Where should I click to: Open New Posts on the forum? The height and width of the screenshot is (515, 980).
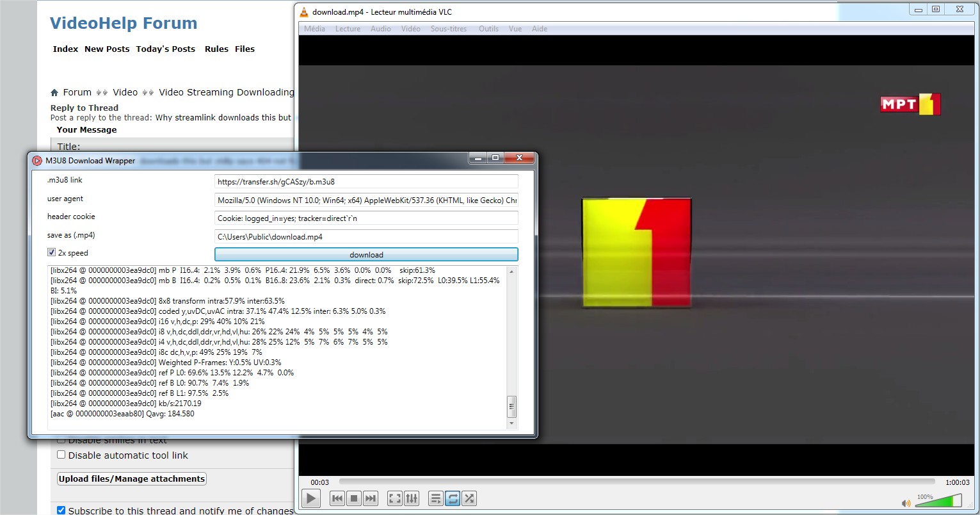pos(107,49)
